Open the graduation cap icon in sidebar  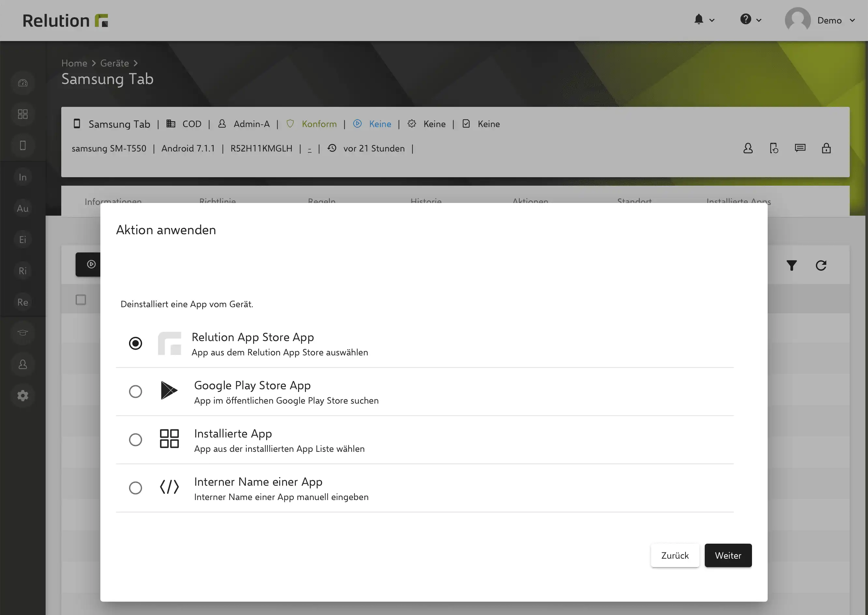pos(23,333)
